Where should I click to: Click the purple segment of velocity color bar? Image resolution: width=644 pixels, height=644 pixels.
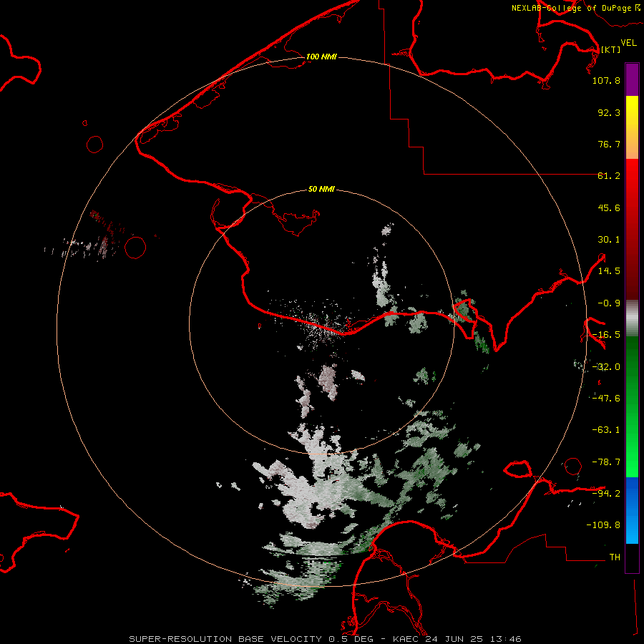pos(632,80)
